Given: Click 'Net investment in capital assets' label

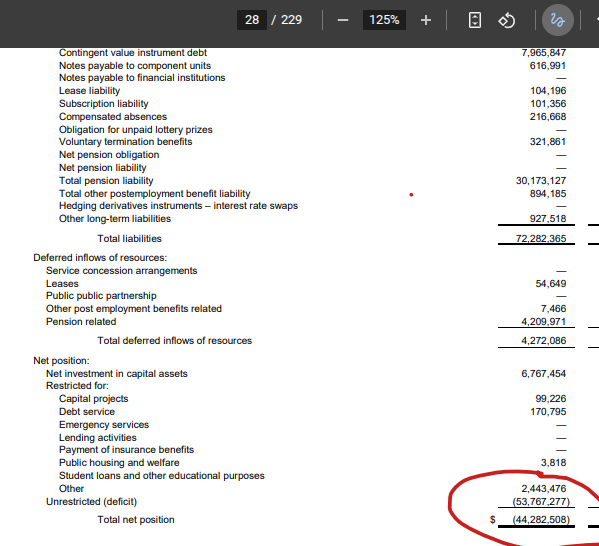Looking at the screenshot, I should (117, 374).
